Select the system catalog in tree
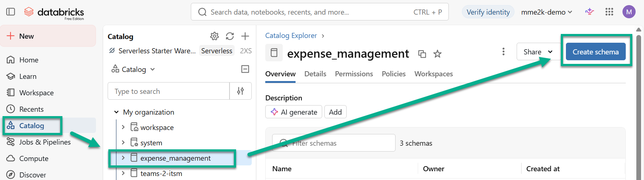Screen dimensions: 644x180 pyautogui.click(x=151, y=143)
